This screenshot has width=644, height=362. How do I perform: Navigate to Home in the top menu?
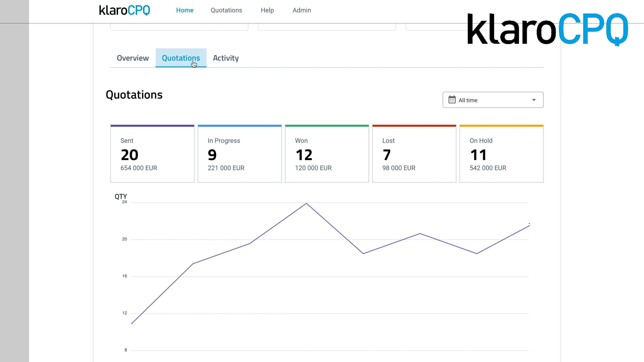coord(185,10)
